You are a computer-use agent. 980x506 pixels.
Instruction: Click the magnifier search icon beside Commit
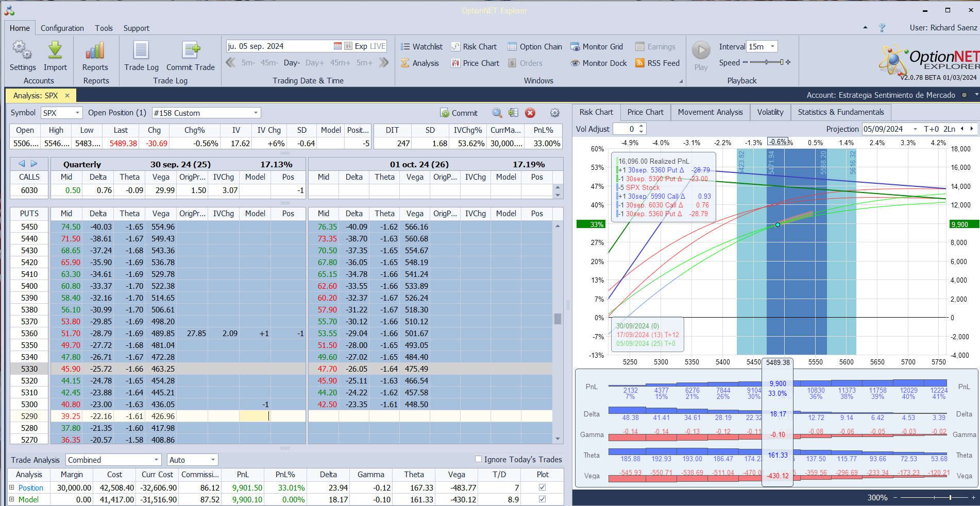pos(497,113)
